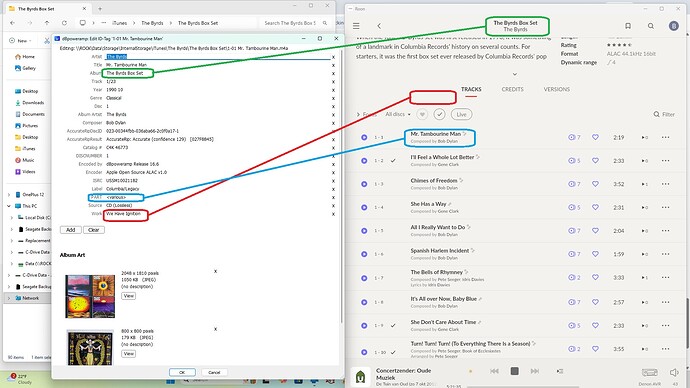Open the track Filter search
690x388 pixels.
click(x=664, y=114)
